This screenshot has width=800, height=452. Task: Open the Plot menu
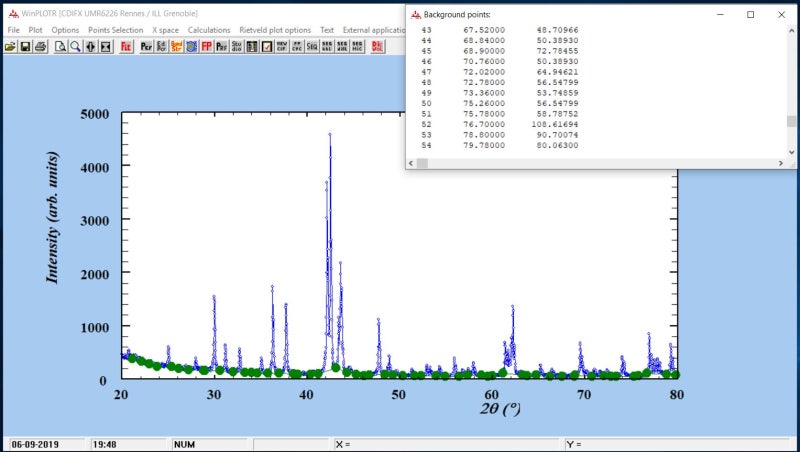35,30
